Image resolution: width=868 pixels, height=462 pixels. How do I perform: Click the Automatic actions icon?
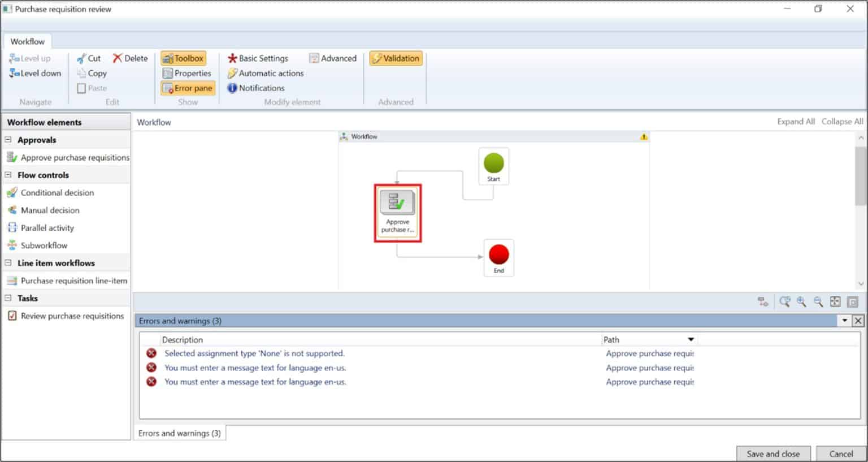point(265,73)
